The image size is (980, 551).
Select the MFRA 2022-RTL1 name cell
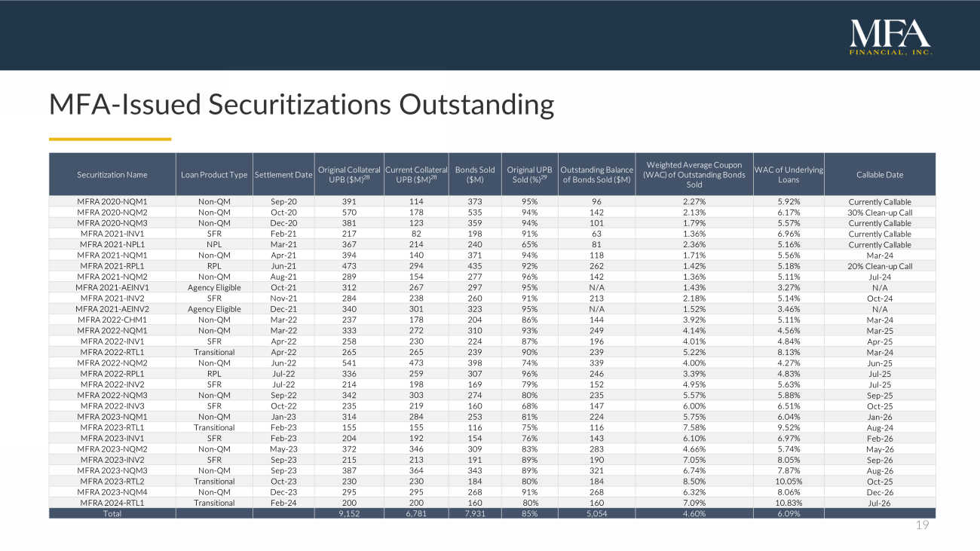pos(112,352)
